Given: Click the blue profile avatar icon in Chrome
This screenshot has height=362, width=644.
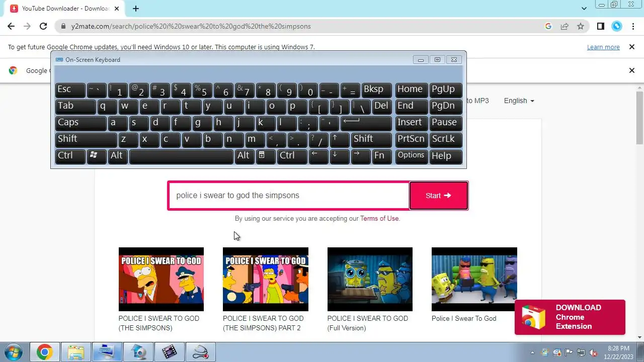Looking at the screenshot, I should [617, 26].
